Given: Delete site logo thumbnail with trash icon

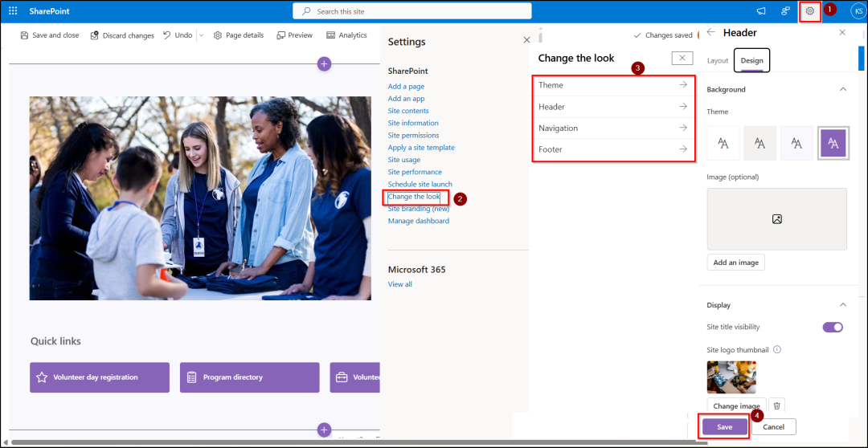Looking at the screenshot, I should pyautogui.click(x=776, y=406).
